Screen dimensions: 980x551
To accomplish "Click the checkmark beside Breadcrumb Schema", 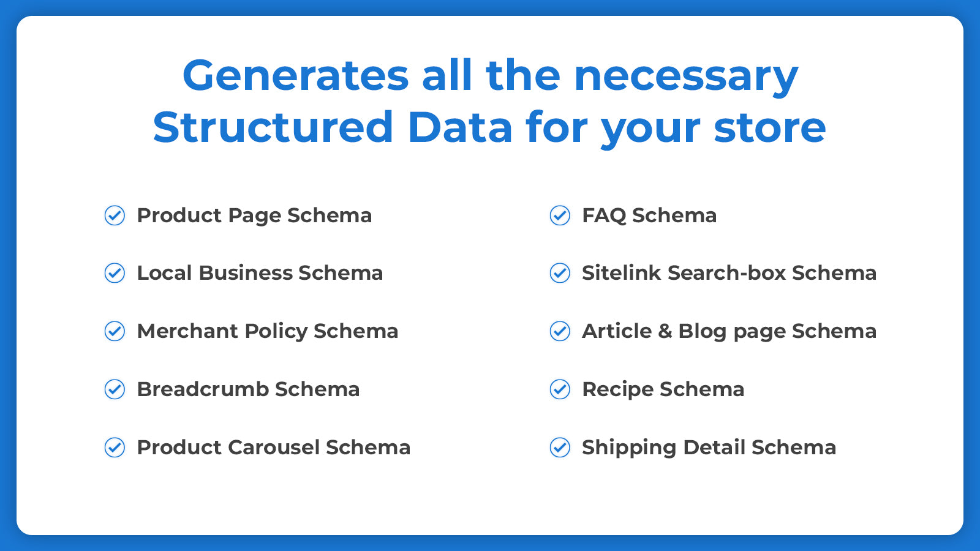I will 115,389.
